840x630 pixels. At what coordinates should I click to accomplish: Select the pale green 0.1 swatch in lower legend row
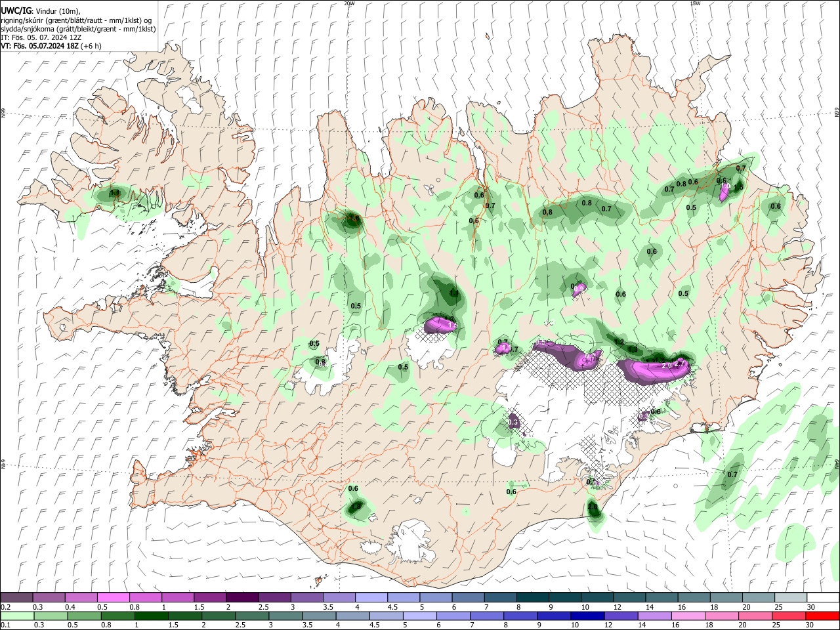click(x=16, y=616)
